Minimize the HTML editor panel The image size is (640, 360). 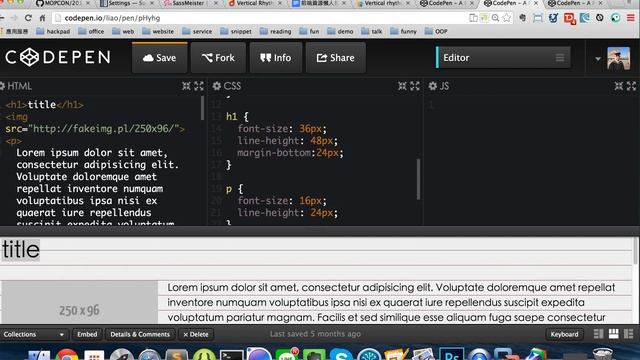pyautogui.click(x=186, y=86)
